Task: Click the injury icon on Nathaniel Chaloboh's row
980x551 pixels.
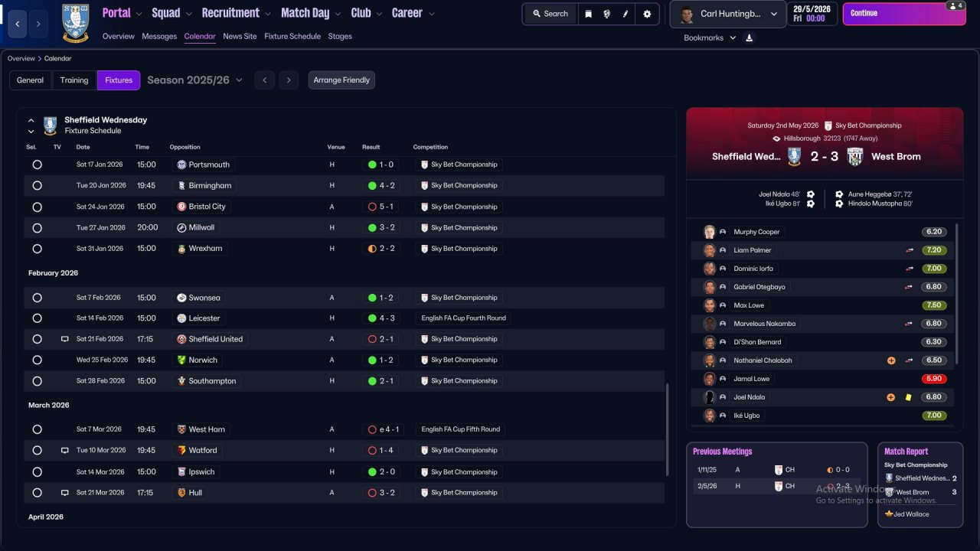Action: (891, 360)
